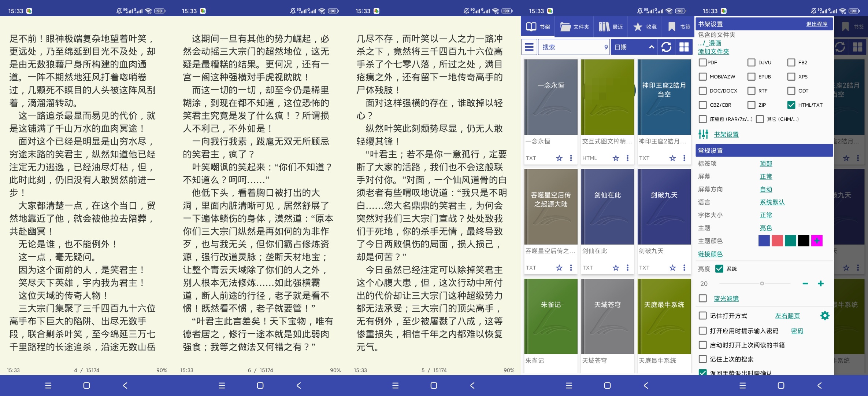Switch to the 书签 tab in bookshelf screen

pos(678,27)
